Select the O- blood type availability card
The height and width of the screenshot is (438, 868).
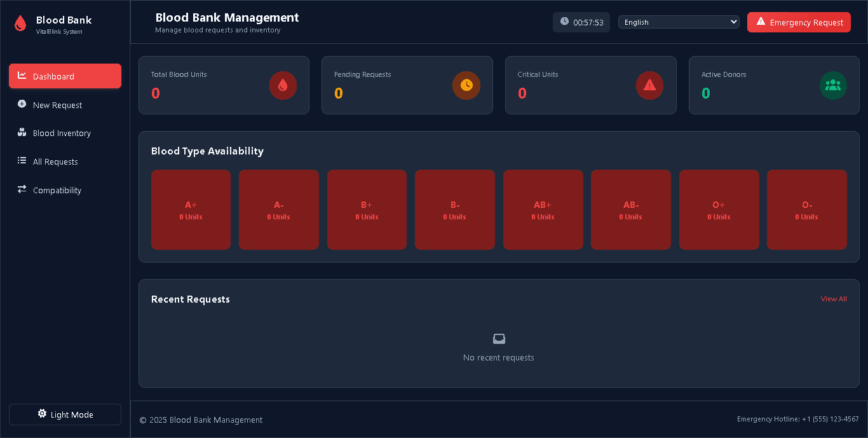point(807,210)
